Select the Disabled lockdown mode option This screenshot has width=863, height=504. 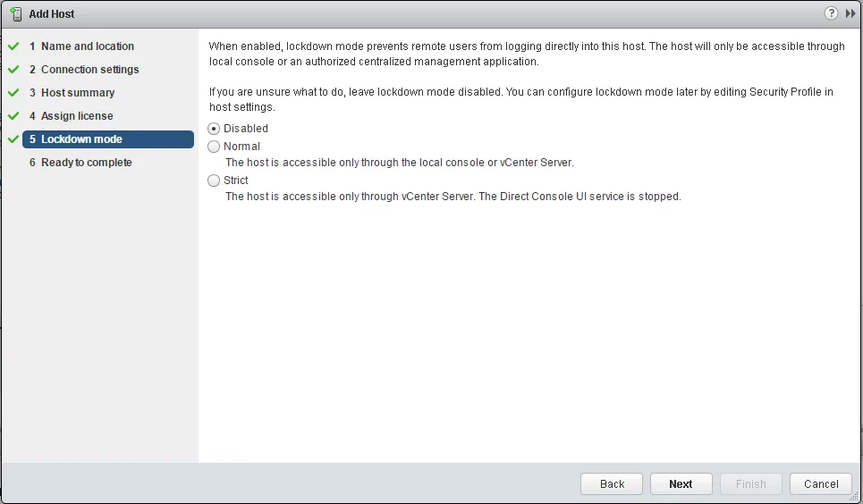click(x=214, y=129)
